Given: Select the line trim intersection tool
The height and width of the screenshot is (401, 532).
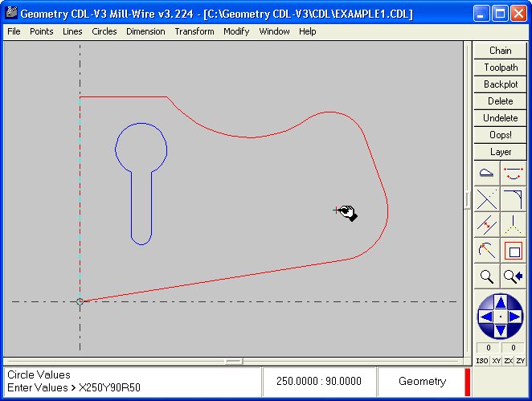Looking at the screenshot, I should 486,199.
